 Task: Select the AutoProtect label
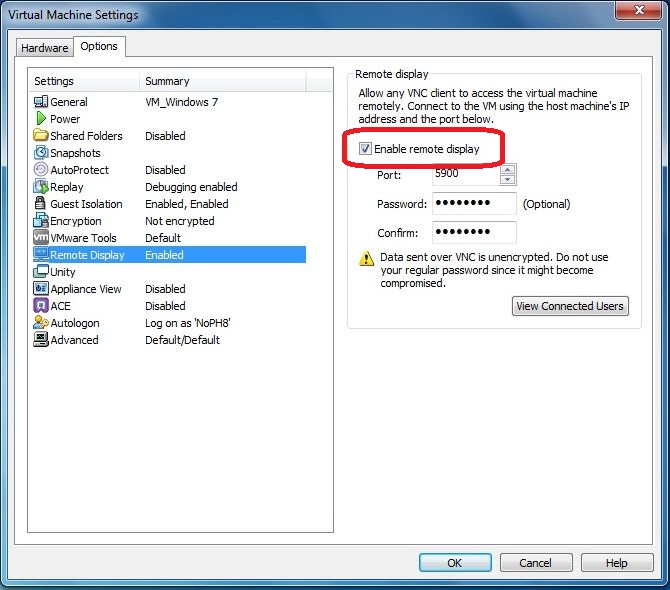79,170
